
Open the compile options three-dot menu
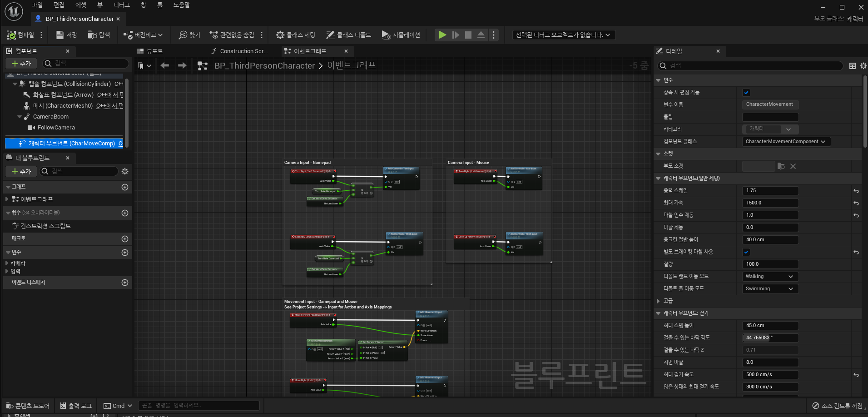point(41,35)
